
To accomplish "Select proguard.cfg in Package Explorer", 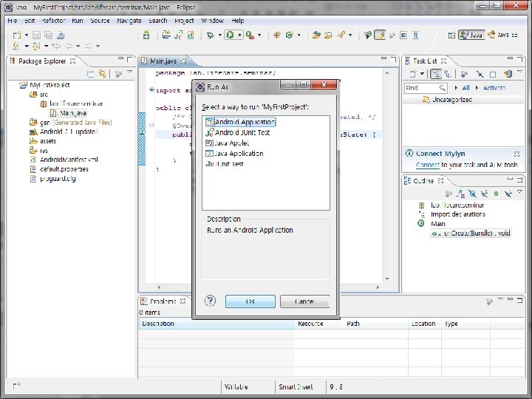I will tap(58, 179).
